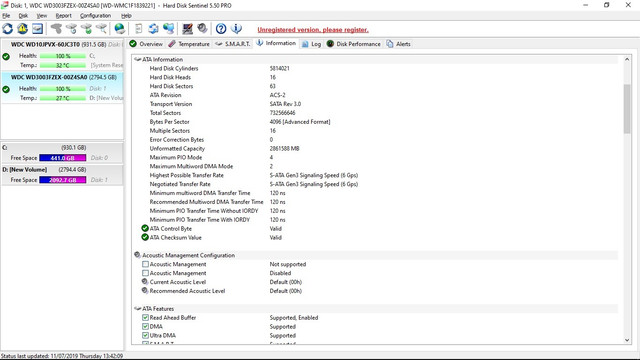The height and width of the screenshot is (360, 640).
Task: Click the blue swirling arrows toolbar icon
Action: (153, 29)
